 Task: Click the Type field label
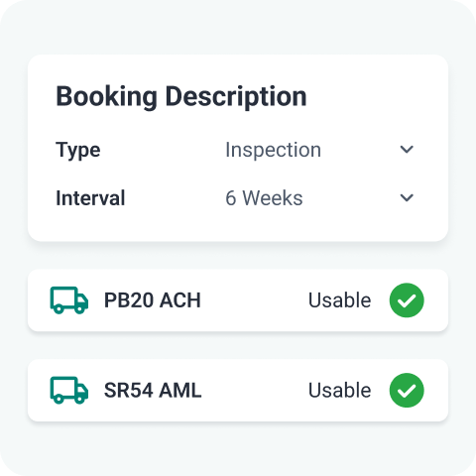click(78, 150)
